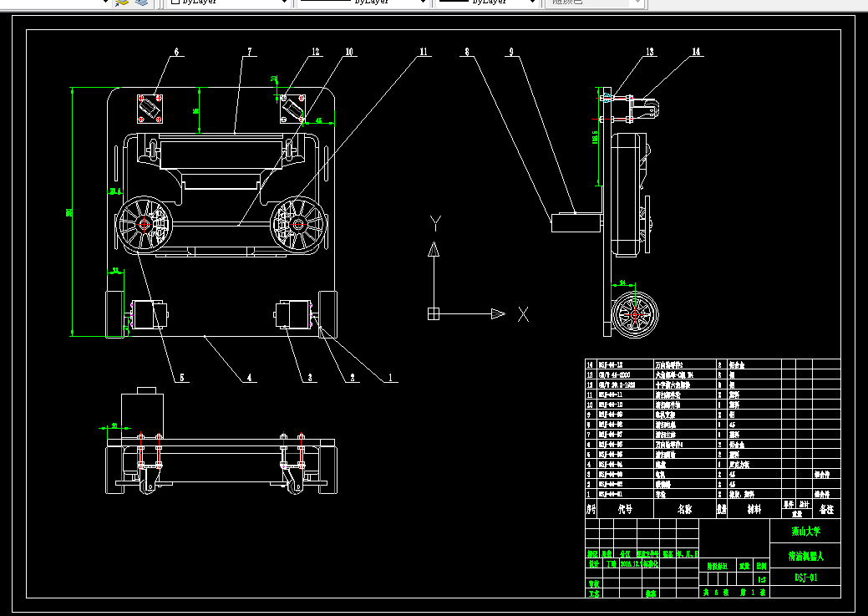Select leader callout number 7 above top view

[249, 52]
